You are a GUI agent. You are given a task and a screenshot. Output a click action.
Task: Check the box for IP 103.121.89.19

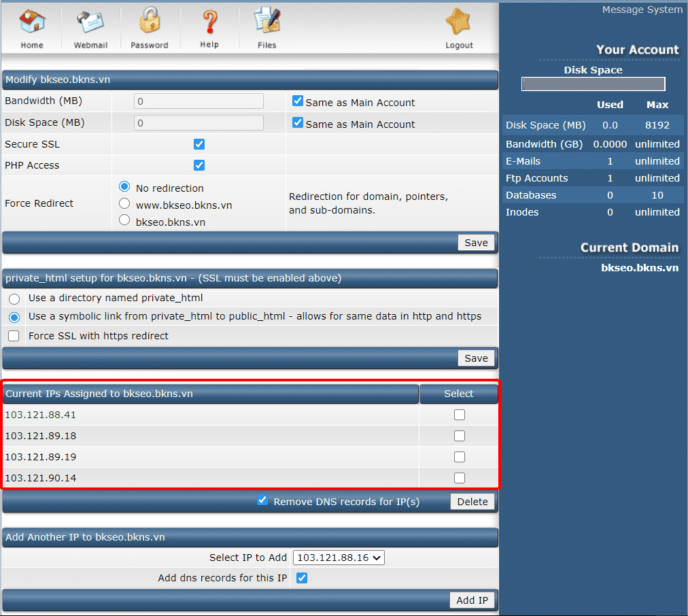point(460,457)
